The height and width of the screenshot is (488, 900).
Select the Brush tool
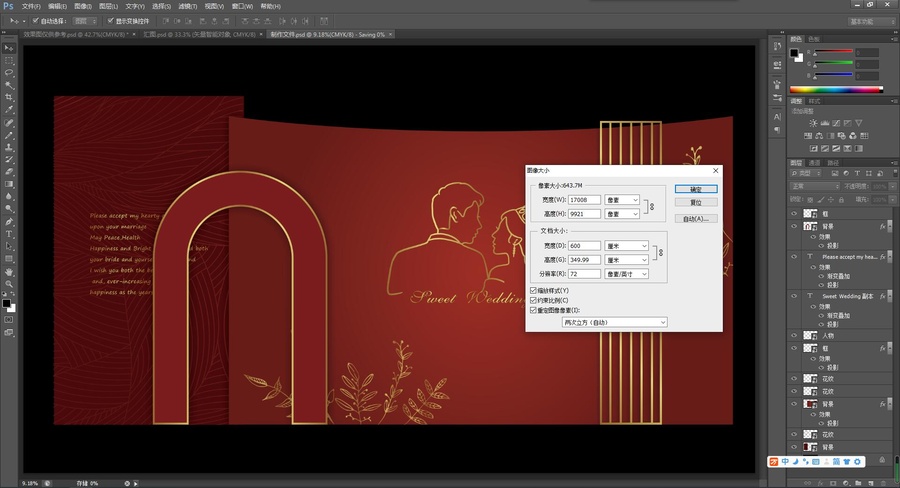9,135
